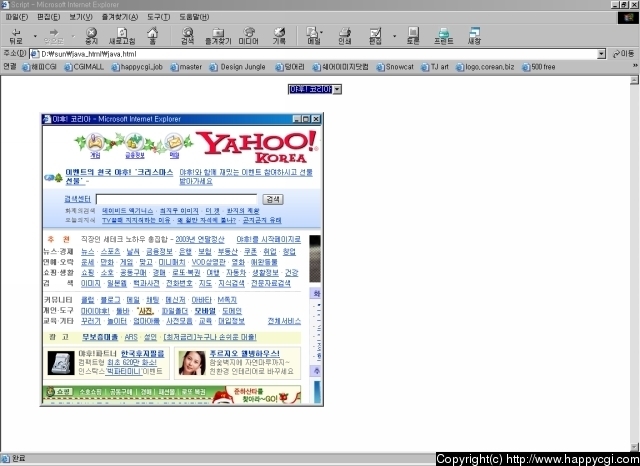Viewport: 640px width, 466px height.
Task: Click the mail envelope icon in Yahoo popup
Action: [174, 142]
